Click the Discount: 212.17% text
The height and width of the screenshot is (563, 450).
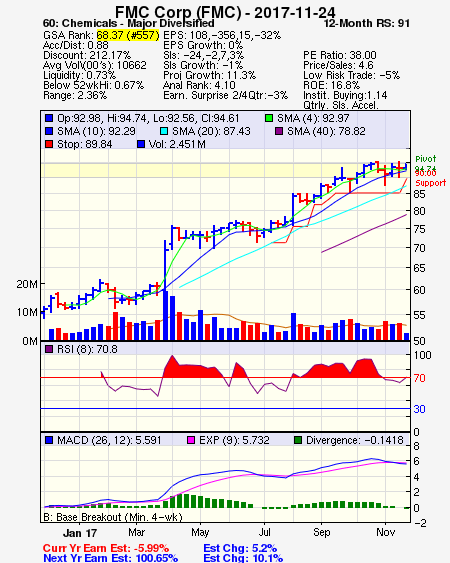tap(87, 55)
